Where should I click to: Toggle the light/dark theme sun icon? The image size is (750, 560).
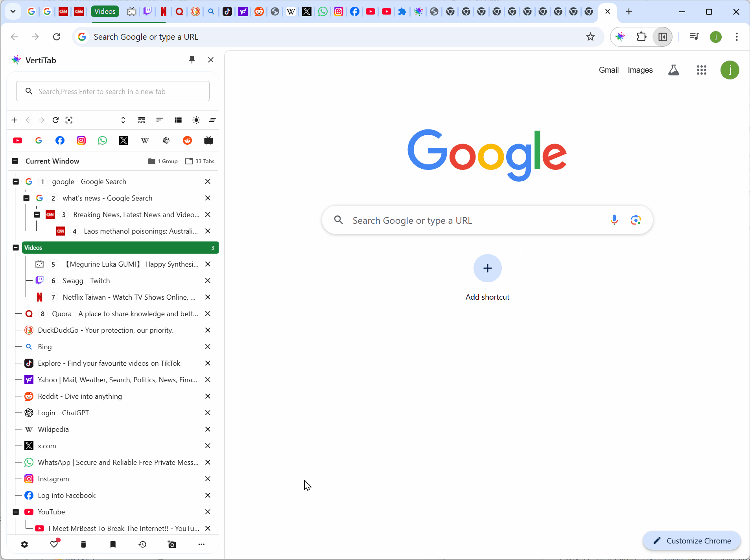coord(196,120)
